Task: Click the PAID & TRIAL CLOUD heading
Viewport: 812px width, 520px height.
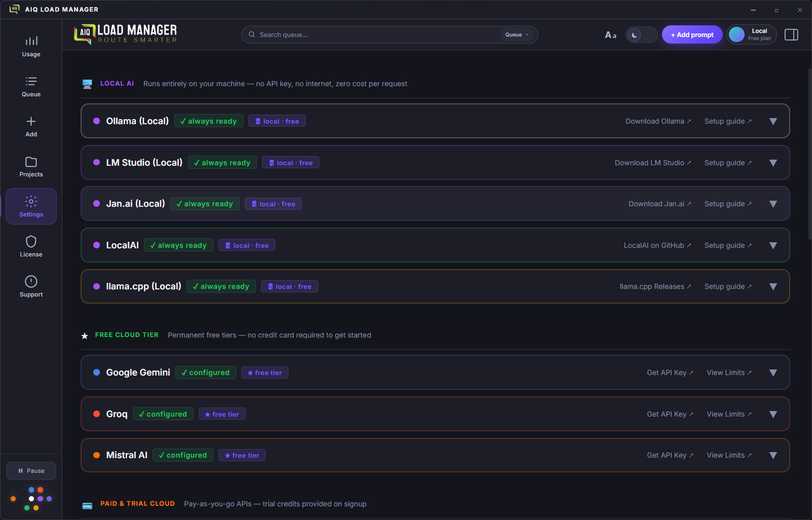Action: (x=137, y=504)
